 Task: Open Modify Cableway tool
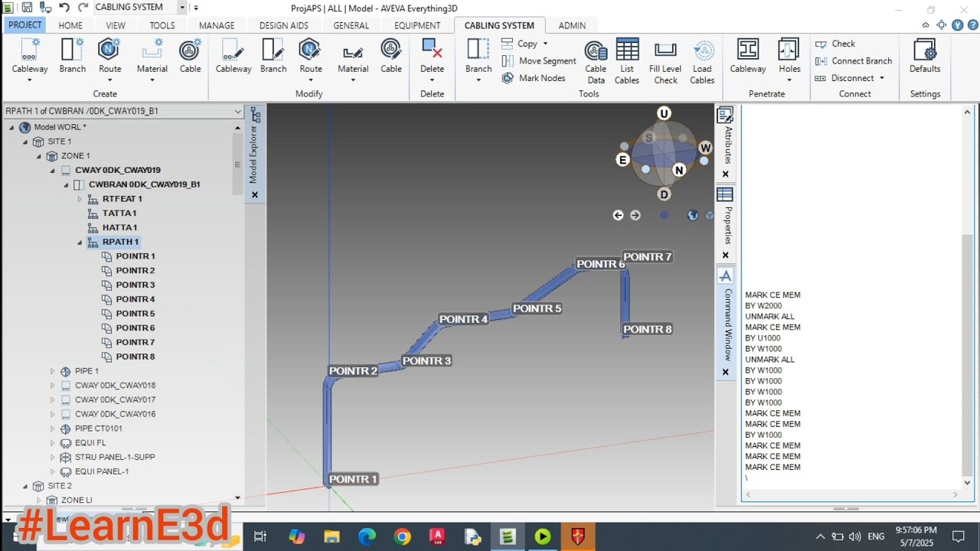point(234,57)
